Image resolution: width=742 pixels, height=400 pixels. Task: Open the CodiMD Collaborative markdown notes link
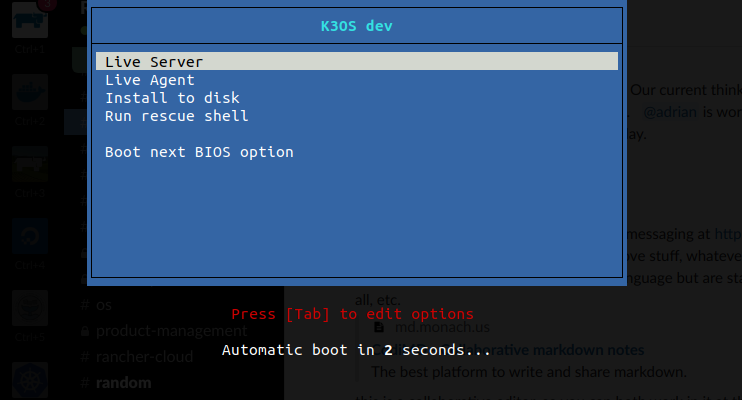coord(509,350)
